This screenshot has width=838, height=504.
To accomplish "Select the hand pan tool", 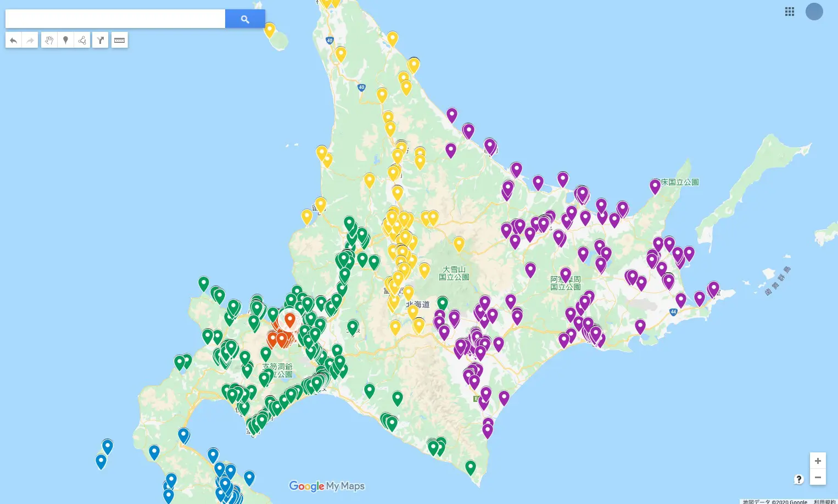I will [49, 40].
